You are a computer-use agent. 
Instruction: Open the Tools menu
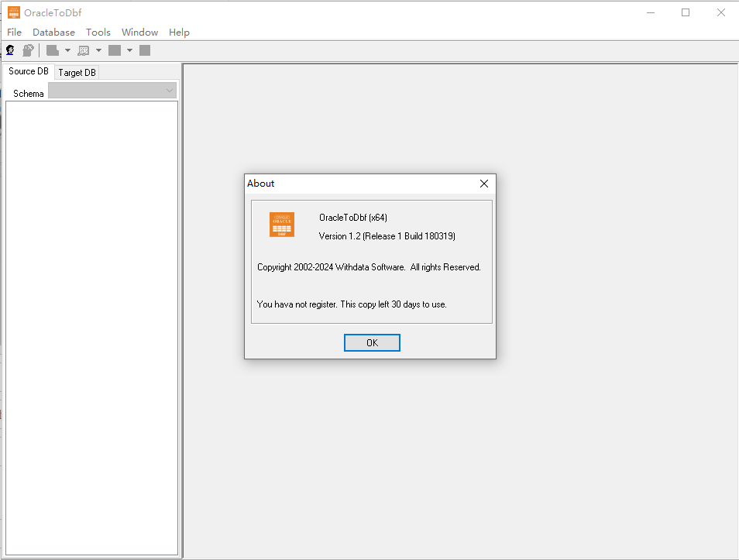(x=98, y=32)
